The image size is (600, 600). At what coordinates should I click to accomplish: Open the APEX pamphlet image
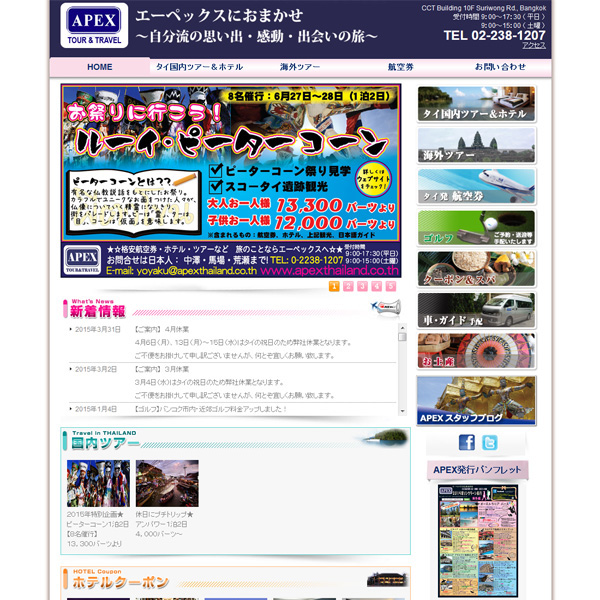tap(478, 540)
